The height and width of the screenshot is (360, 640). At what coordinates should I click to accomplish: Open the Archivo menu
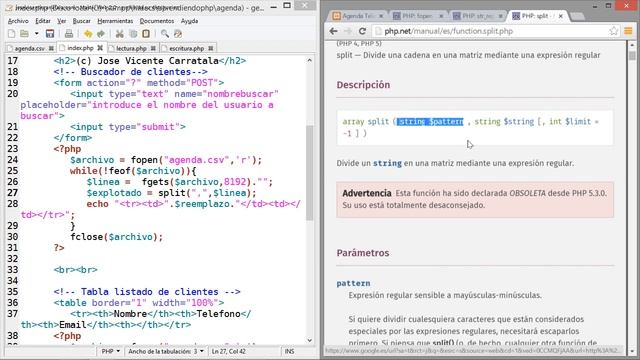(x=18, y=21)
